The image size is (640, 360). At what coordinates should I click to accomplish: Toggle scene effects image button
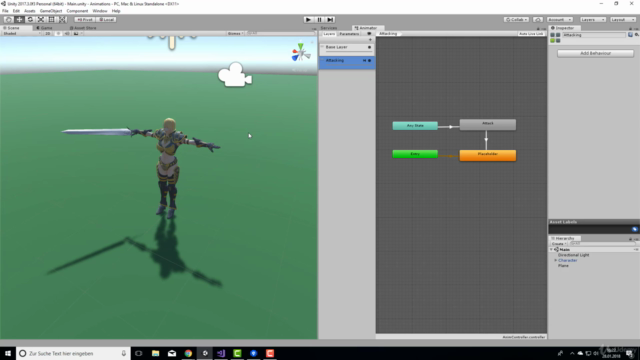tap(76, 33)
